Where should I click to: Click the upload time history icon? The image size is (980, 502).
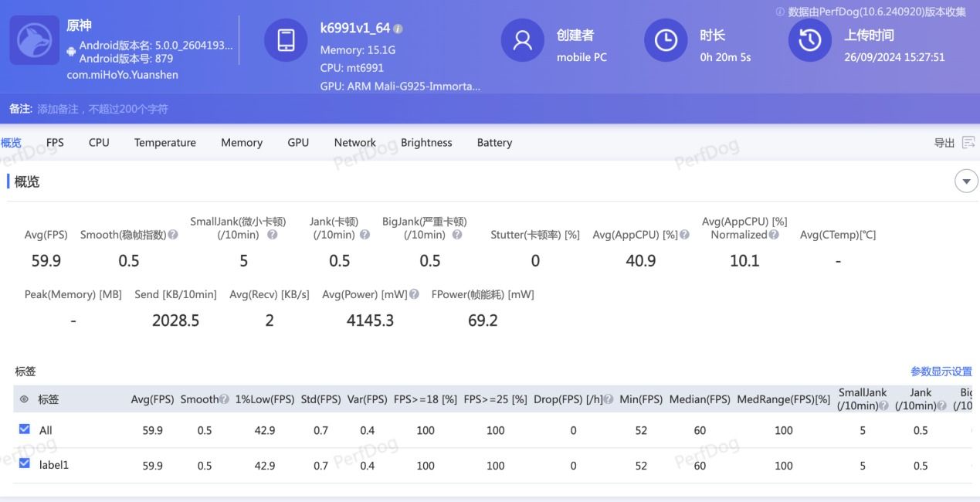(x=810, y=40)
